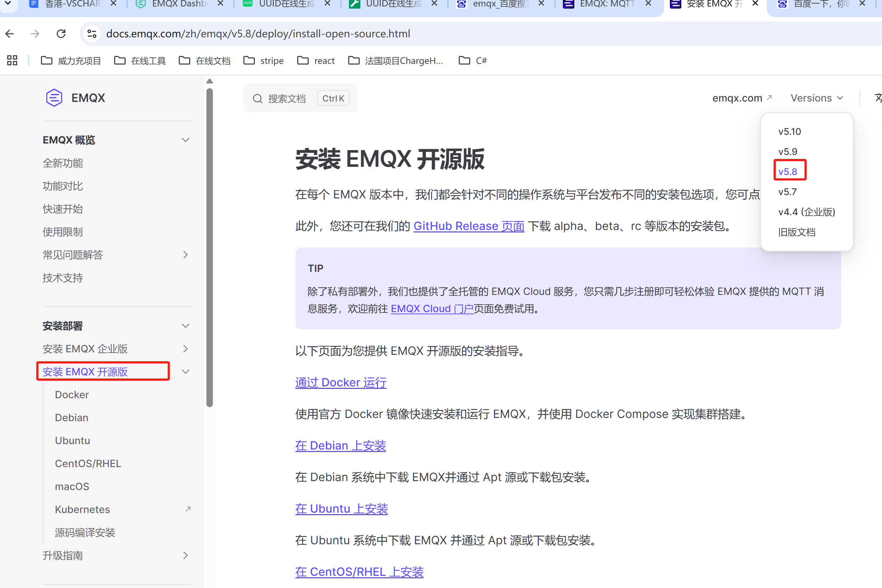Open the stripe bookmark folder
This screenshot has height=588, width=882.
pos(263,60)
